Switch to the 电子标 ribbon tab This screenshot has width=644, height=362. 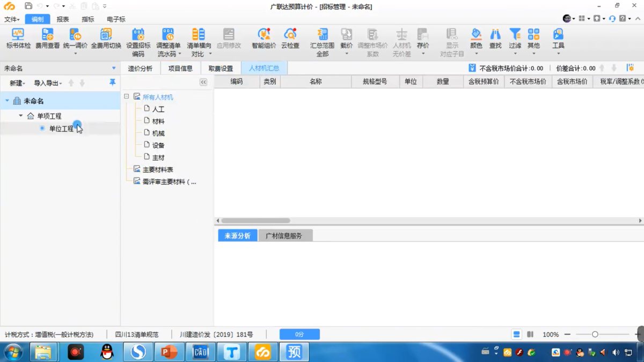click(x=116, y=19)
